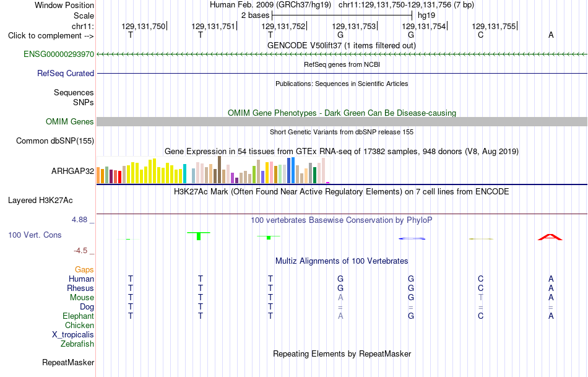Click 'Click to complement -->' label
Image resolution: width=588 pixels, height=377 pixels.
click(51, 36)
